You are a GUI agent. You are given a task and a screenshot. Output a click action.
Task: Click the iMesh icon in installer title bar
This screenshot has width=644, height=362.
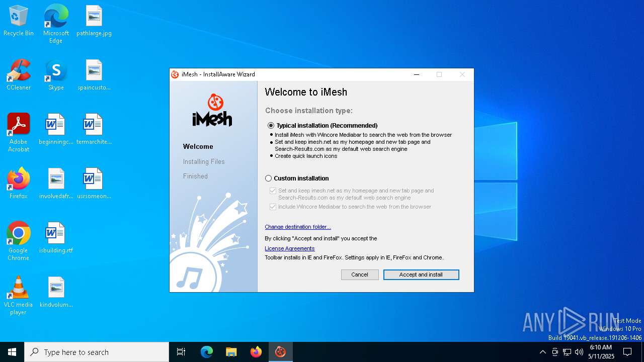click(175, 74)
